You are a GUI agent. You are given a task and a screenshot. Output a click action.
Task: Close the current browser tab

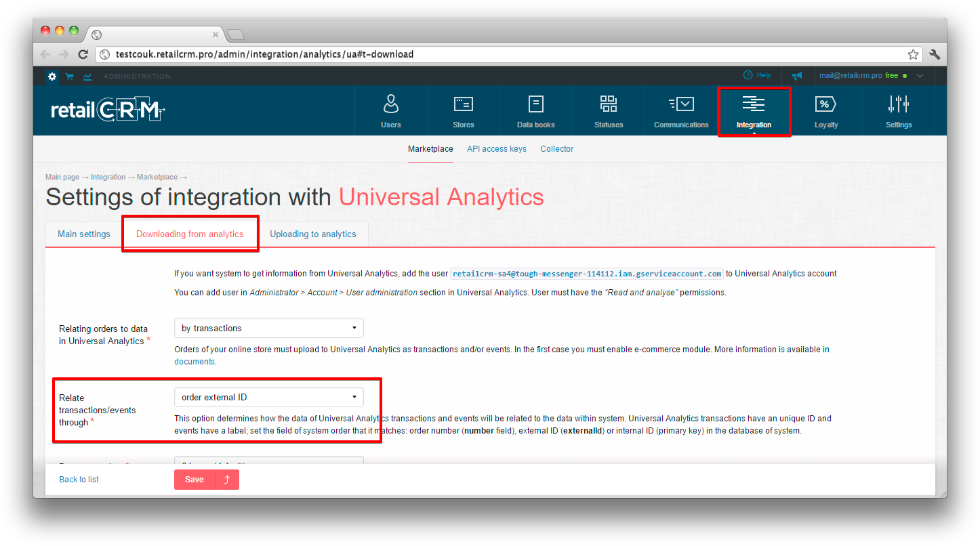(x=216, y=35)
